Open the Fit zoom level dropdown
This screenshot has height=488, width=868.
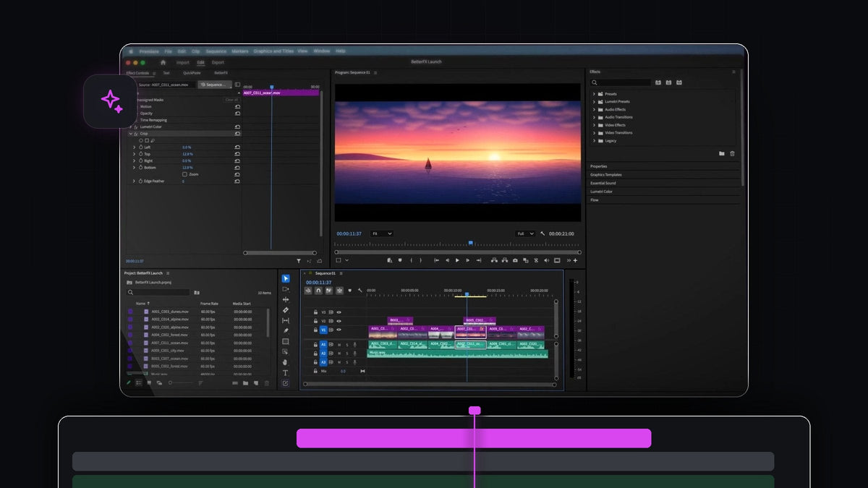(382, 234)
